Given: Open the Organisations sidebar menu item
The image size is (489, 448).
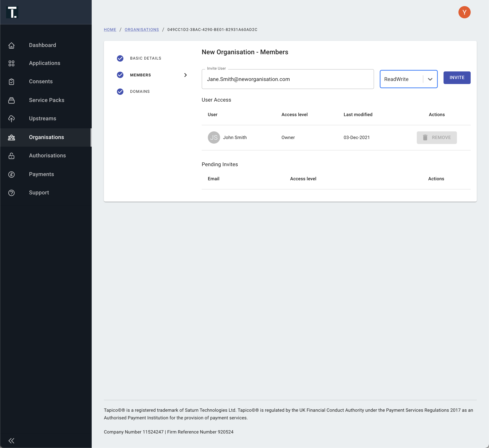Looking at the screenshot, I should [46, 137].
